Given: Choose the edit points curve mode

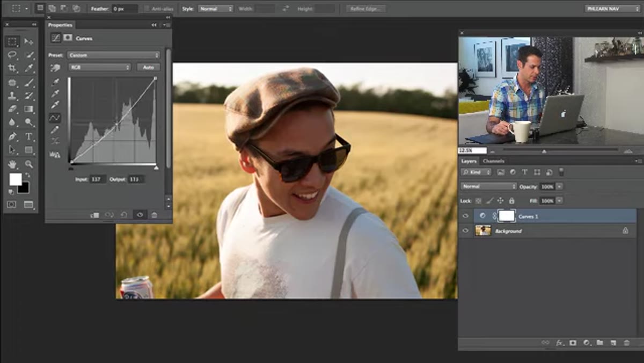Looking at the screenshot, I should point(55,118).
